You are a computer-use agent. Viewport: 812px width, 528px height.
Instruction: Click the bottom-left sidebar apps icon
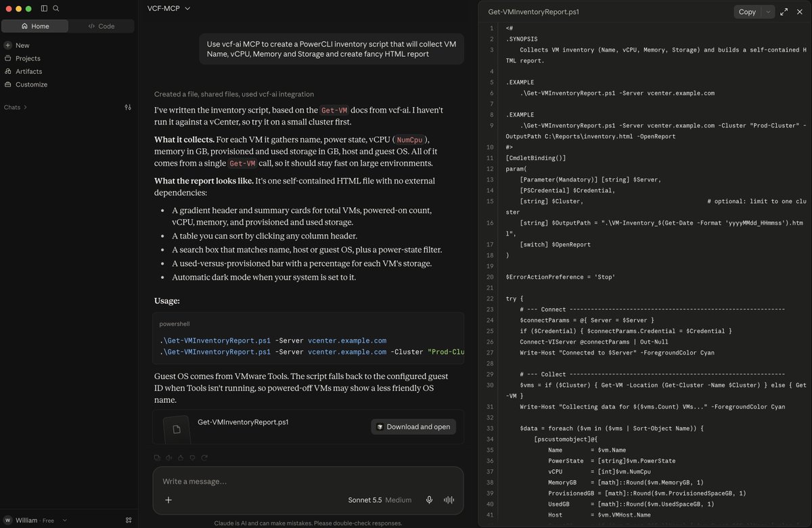point(129,520)
